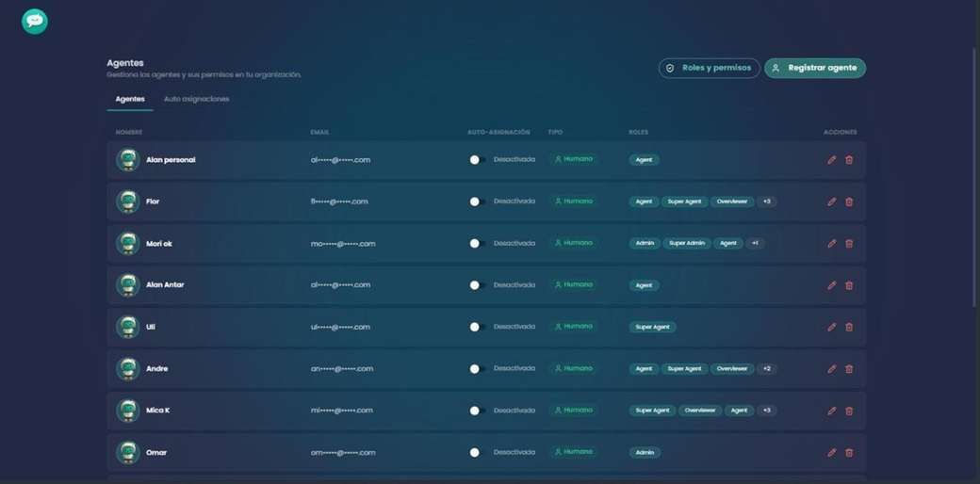This screenshot has height=484, width=980.
Task: Click Registrar agente button
Action: point(815,68)
